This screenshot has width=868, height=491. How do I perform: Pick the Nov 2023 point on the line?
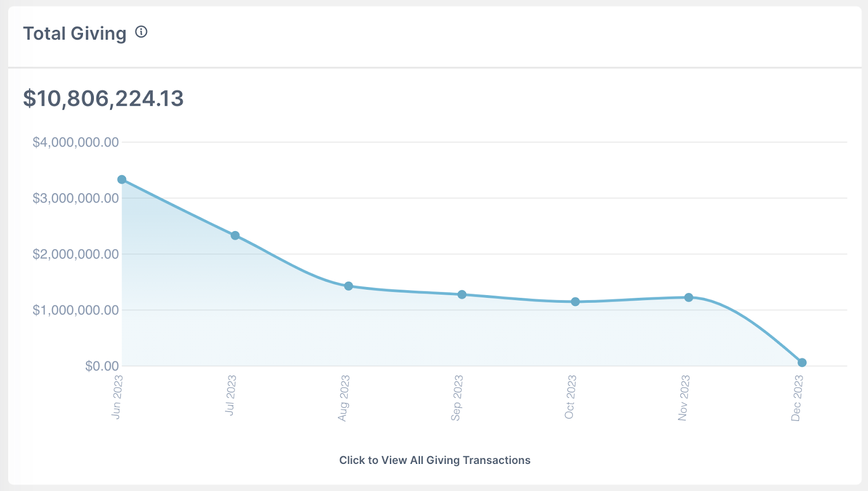[x=688, y=297]
